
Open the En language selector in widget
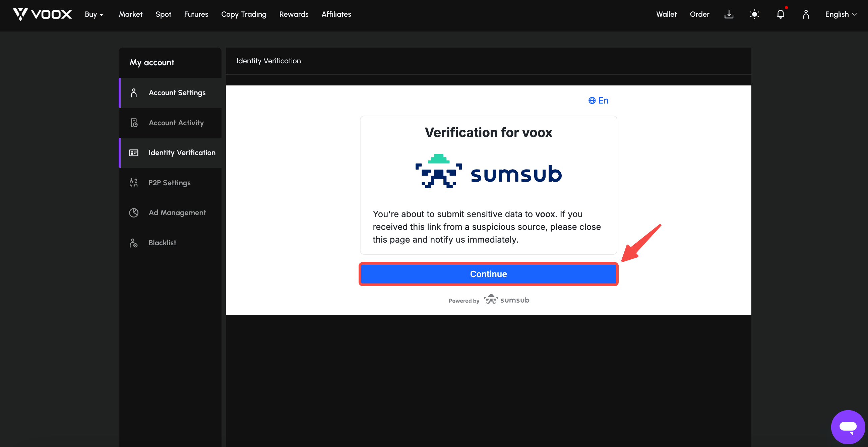tap(598, 101)
